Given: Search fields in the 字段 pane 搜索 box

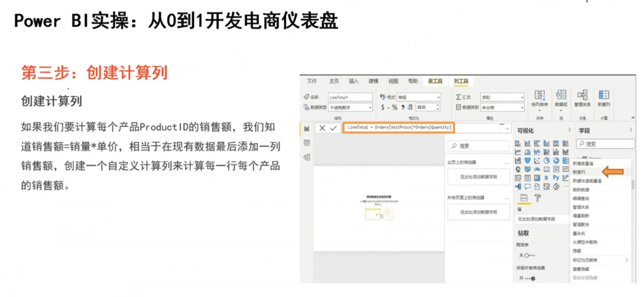Looking at the screenshot, I should point(605,144).
